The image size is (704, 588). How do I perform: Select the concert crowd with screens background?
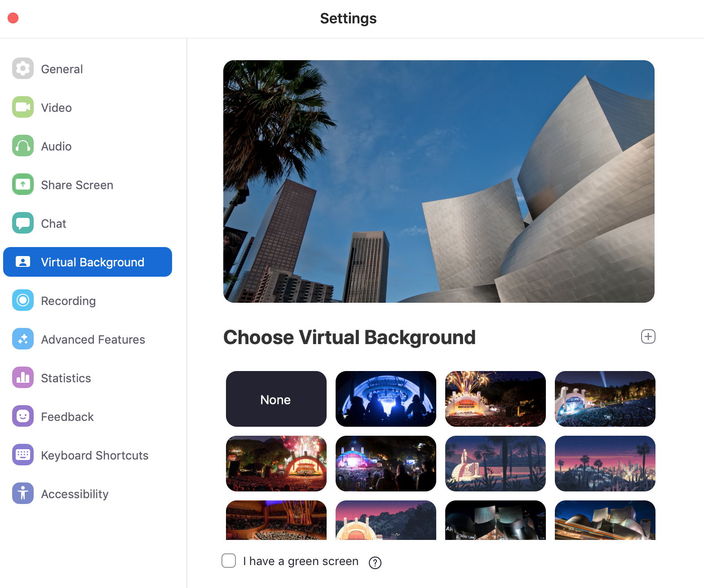click(x=386, y=464)
